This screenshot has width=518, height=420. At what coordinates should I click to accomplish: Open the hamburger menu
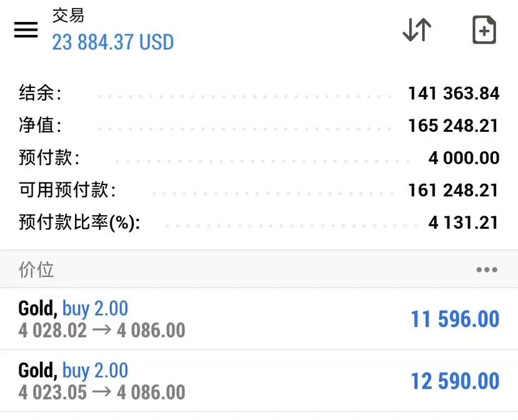[x=26, y=30]
